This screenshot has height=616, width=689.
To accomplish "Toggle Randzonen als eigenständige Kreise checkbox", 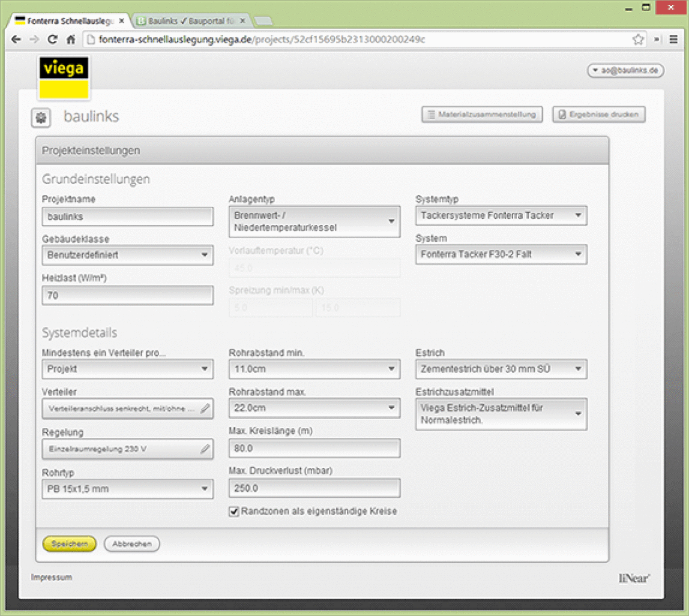I will coord(234,512).
